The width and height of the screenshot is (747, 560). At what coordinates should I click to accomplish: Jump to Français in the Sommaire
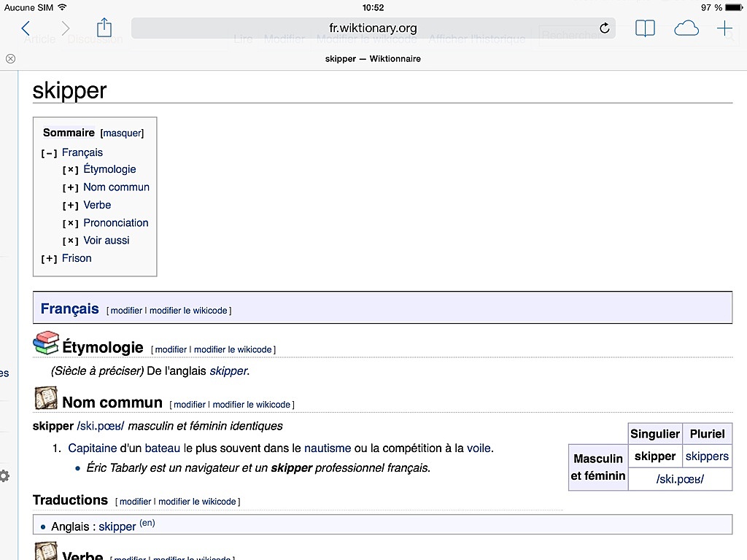[x=82, y=152]
